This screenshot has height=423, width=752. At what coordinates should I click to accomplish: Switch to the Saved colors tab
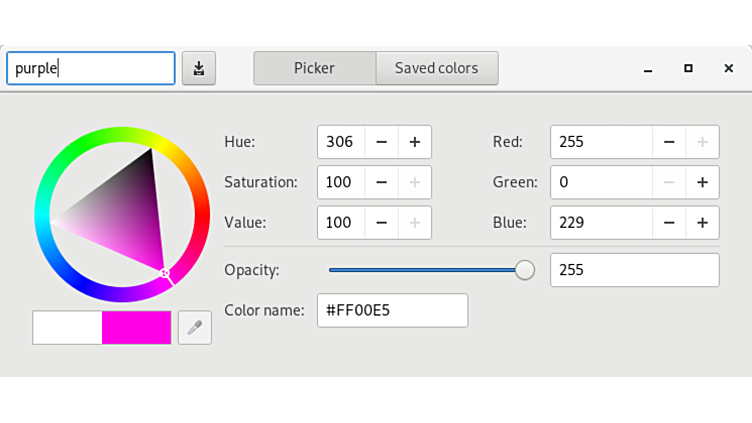[x=436, y=68]
